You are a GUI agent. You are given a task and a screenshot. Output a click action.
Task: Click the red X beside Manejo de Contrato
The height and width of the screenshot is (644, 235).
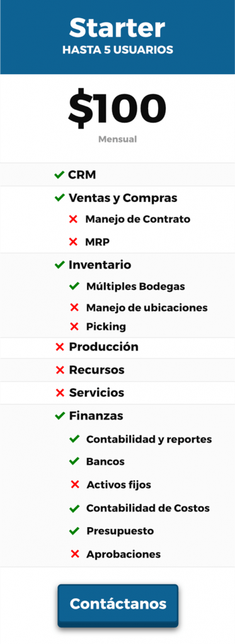pos(73,219)
